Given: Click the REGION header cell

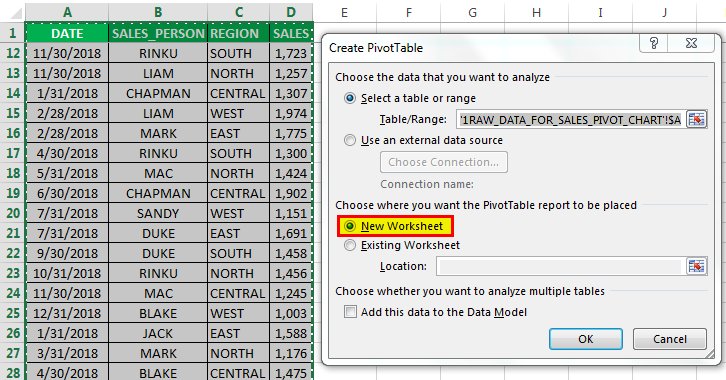Looking at the screenshot, I should tap(238, 33).
